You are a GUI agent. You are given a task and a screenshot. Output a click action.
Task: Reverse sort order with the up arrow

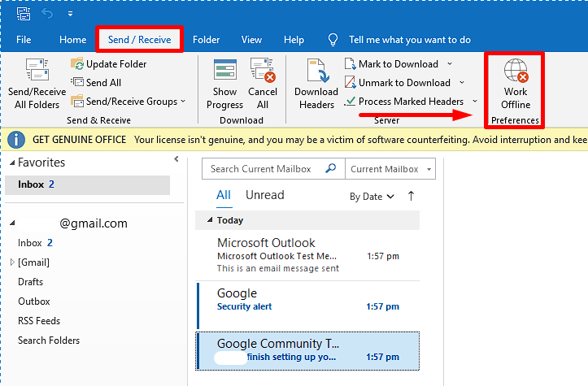click(411, 196)
